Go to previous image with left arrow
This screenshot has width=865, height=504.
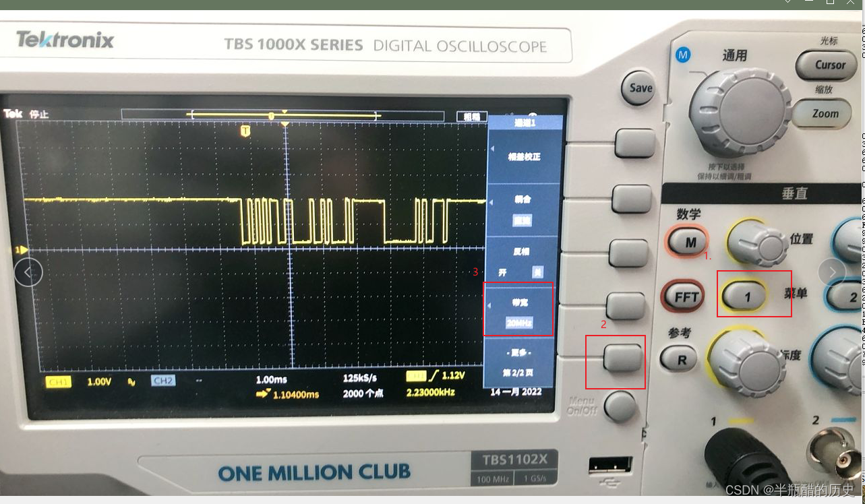point(28,272)
